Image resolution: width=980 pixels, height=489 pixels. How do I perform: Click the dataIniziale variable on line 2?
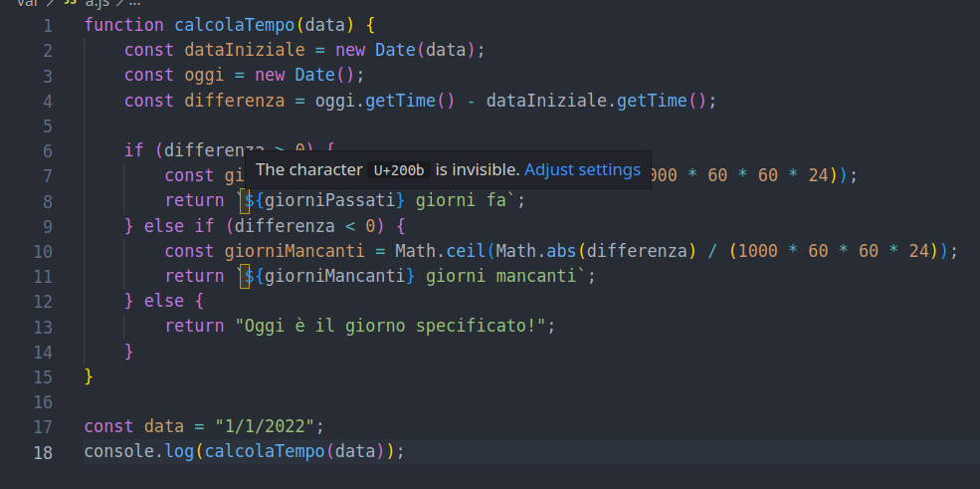point(245,50)
